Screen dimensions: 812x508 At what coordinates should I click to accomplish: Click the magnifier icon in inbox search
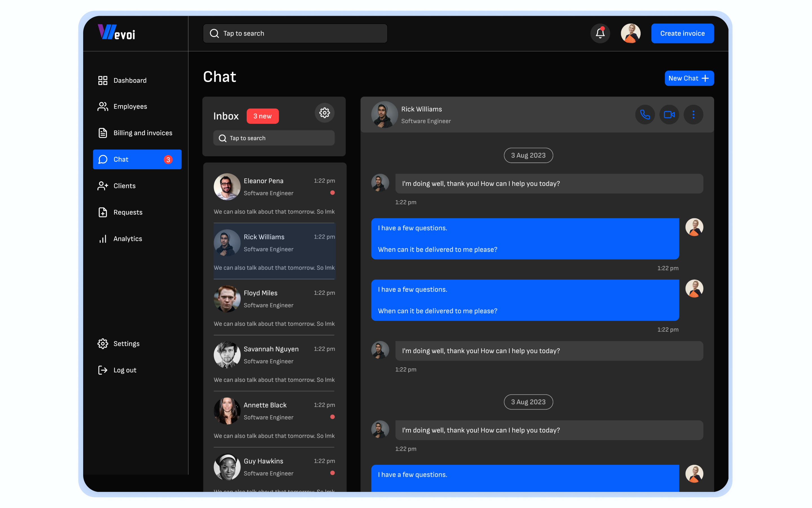222,138
